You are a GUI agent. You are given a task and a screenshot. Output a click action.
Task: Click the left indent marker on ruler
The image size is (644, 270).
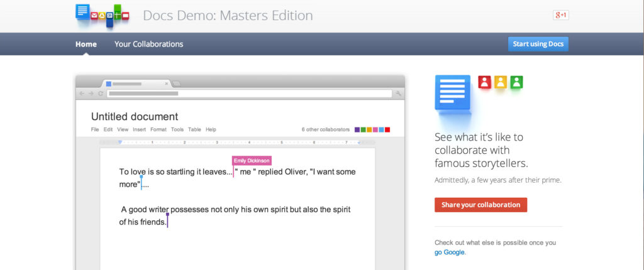click(x=120, y=143)
